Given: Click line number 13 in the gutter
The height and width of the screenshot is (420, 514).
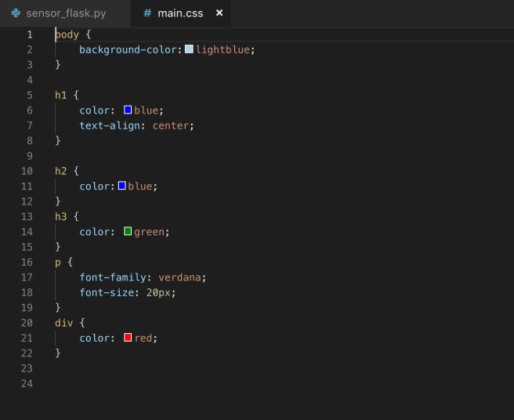Looking at the screenshot, I should [27, 216].
